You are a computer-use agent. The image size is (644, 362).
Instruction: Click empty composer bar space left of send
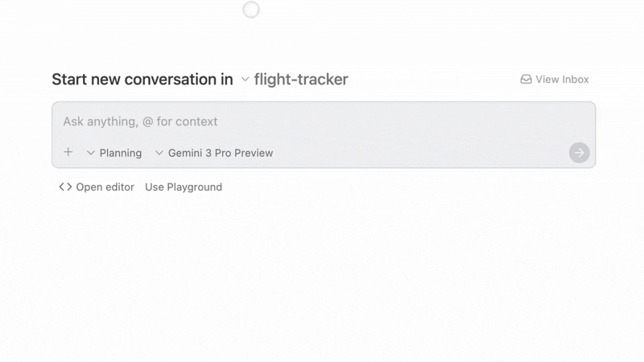(x=419, y=153)
